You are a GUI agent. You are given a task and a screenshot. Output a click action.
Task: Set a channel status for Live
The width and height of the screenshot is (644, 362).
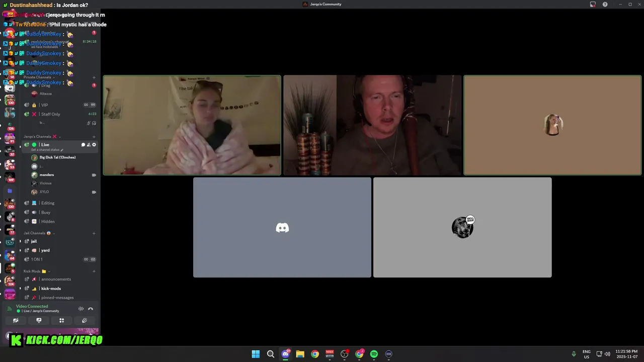47,150
